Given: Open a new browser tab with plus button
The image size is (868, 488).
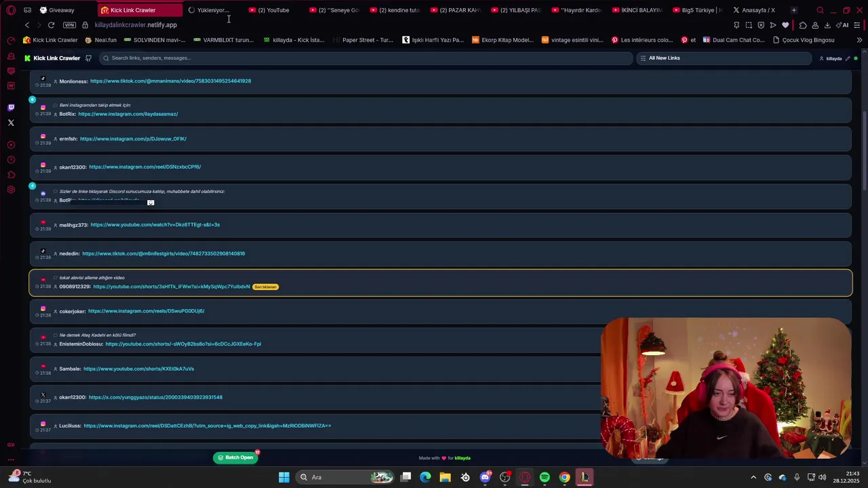Looking at the screenshot, I should [x=793, y=10].
